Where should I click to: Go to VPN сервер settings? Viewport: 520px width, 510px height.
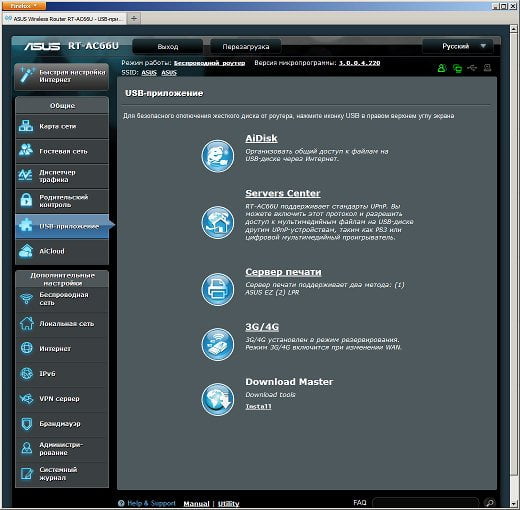62,399
